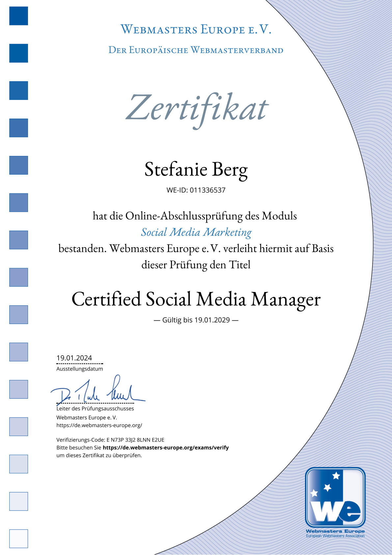Screen dimensions: 392x555
Task: Click the issue date 19.01.2024
Action: (74, 358)
